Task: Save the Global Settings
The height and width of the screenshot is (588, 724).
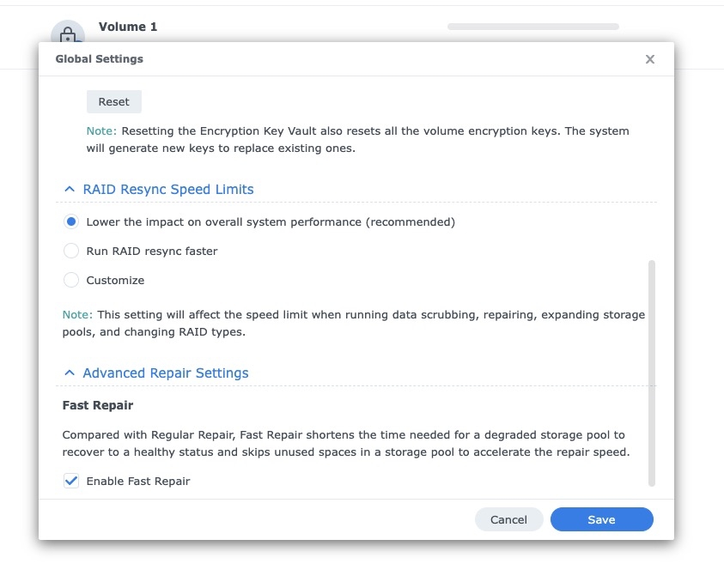Action: (602, 519)
